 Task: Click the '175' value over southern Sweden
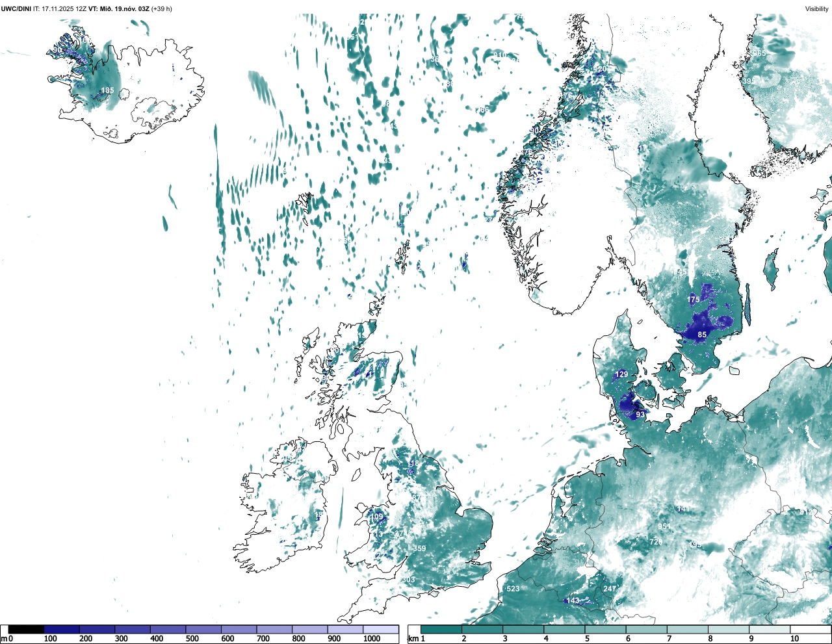point(694,300)
